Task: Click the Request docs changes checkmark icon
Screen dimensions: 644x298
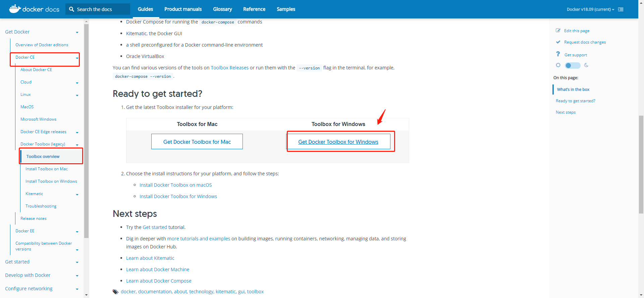Action: point(558,42)
